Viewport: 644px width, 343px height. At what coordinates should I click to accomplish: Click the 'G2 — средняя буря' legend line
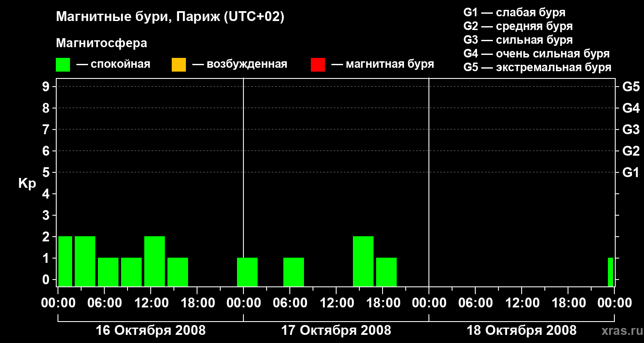(x=518, y=26)
